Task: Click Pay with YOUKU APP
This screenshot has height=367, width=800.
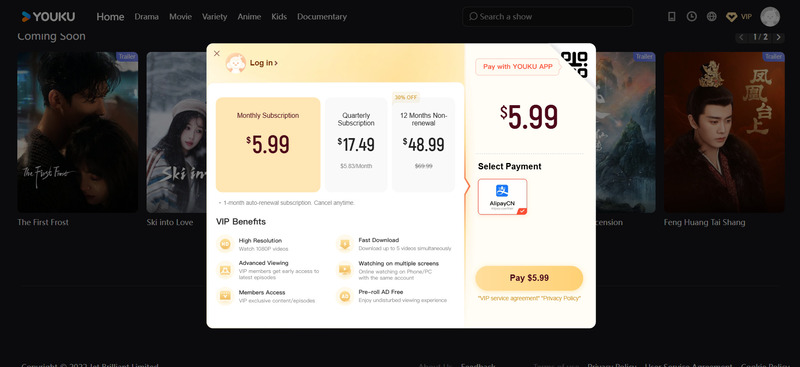Action: pos(517,67)
